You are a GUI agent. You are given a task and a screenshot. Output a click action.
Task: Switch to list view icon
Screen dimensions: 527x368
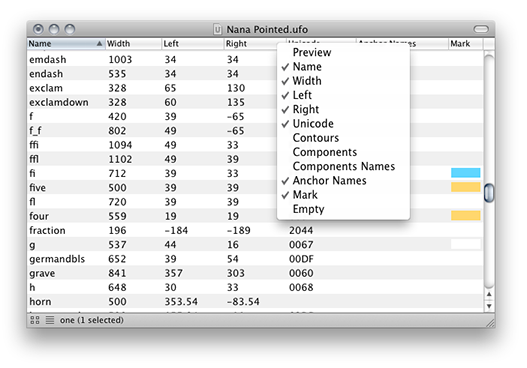click(x=50, y=320)
